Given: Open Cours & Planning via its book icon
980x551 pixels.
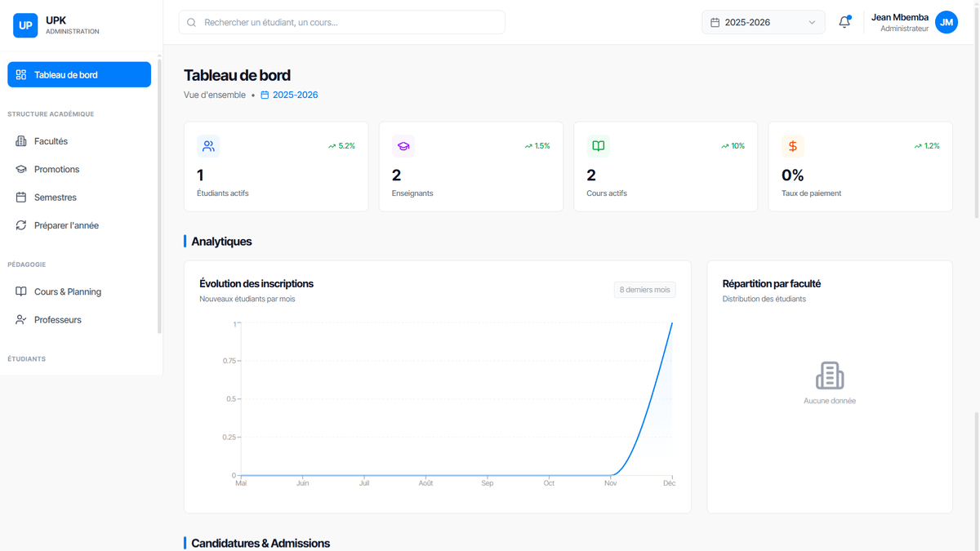Looking at the screenshot, I should (22, 291).
